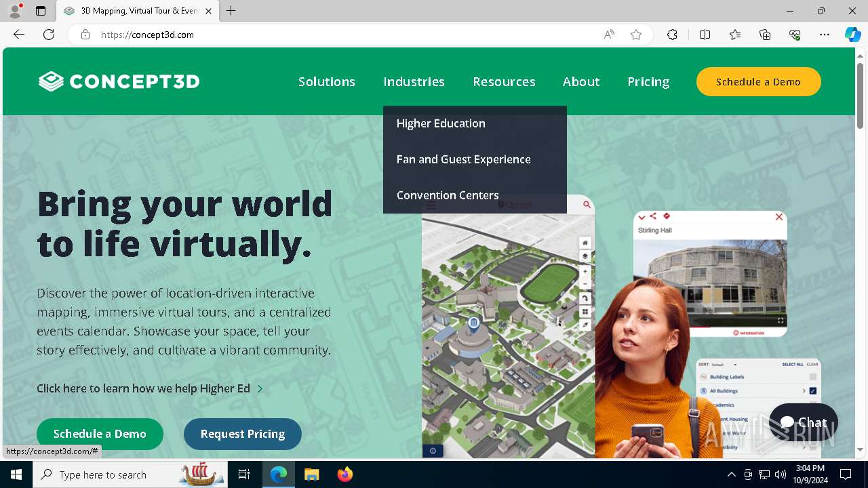
Task: Open Split screen view
Action: (705, 35)
